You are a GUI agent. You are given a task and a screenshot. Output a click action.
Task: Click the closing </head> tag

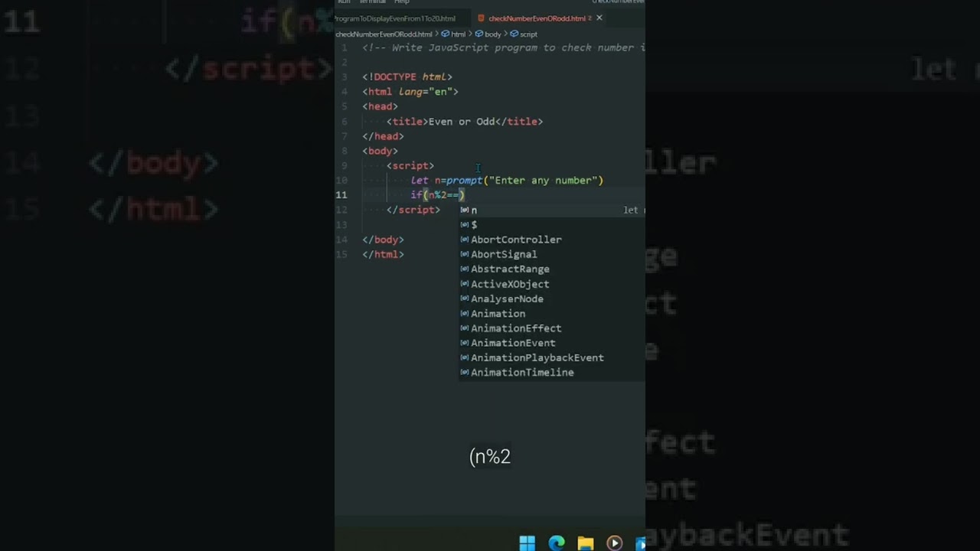(383, 136)
